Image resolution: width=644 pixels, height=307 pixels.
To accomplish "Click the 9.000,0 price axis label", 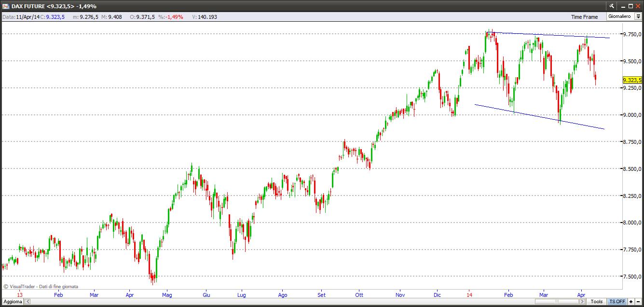I will coord(632,115).
